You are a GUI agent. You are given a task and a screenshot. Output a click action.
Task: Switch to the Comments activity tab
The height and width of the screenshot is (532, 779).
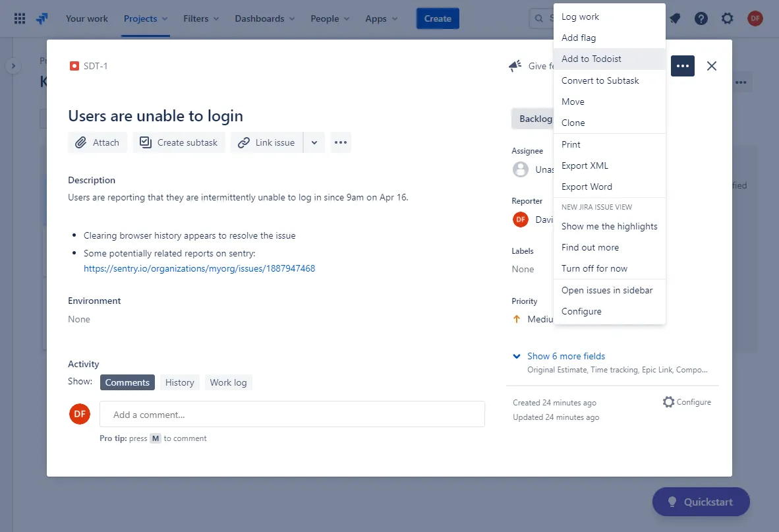coord(127,382)
